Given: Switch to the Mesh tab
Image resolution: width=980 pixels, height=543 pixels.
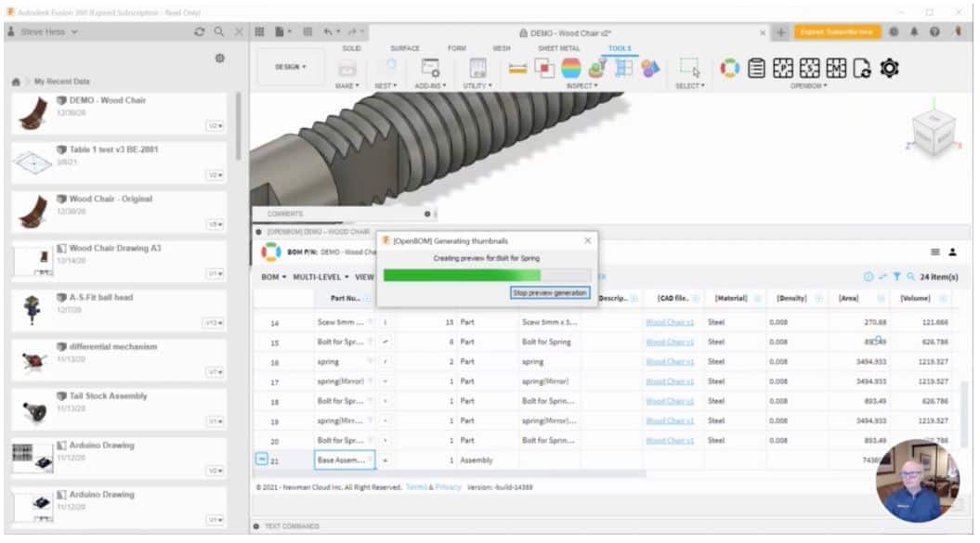Looking at the screenshot, I should 502,48.
